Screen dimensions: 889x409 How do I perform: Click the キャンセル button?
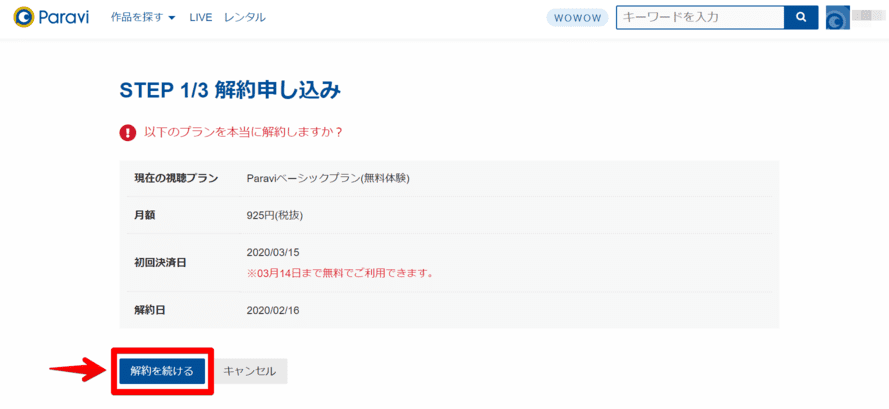coord(249,372)
